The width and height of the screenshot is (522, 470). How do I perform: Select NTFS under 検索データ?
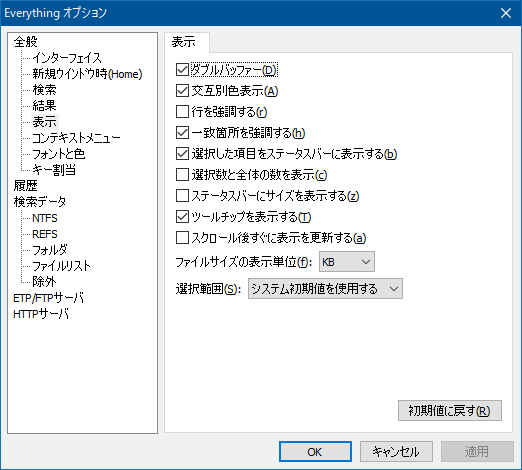[45, 218]
